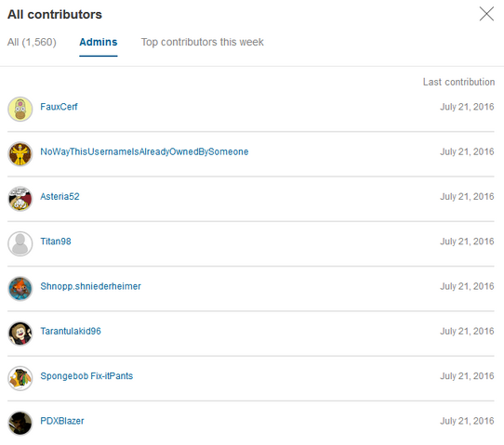Open the Asteria52 profile link
Viewport: 504px width, 445px height.
(60, 197)
